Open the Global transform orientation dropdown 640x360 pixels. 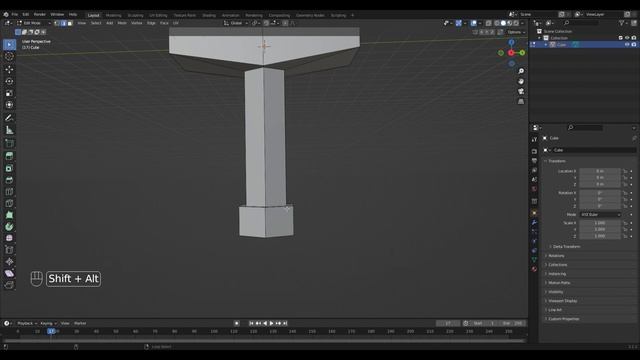click(236, 23)
